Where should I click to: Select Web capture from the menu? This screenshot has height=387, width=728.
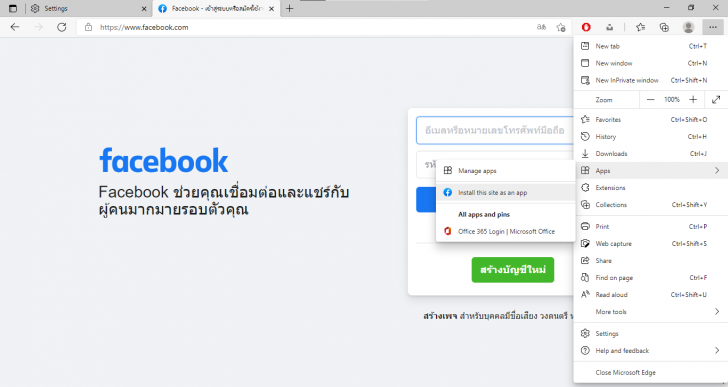(x=650, y=244)
